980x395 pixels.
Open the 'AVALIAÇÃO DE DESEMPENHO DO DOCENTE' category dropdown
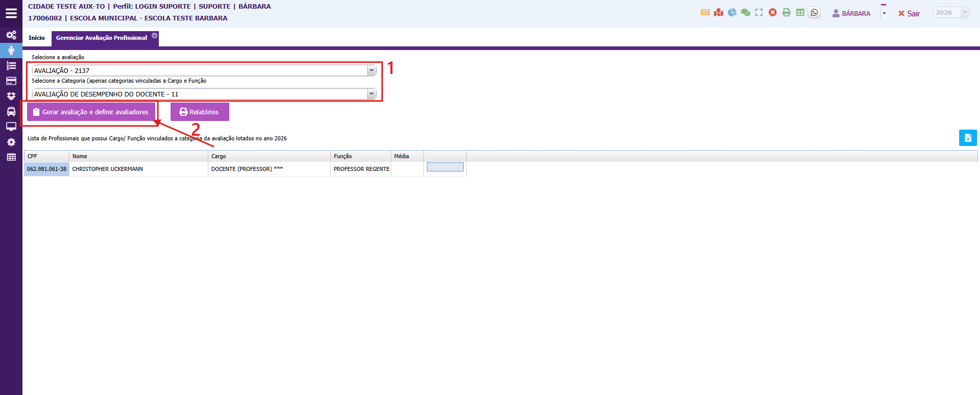click(371, 94)
